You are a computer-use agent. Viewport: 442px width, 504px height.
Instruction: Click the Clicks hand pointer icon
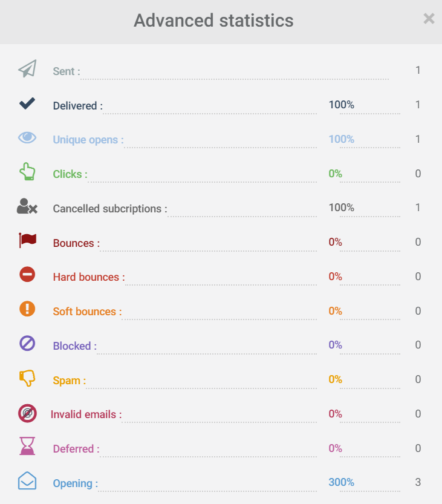point(27,172)
